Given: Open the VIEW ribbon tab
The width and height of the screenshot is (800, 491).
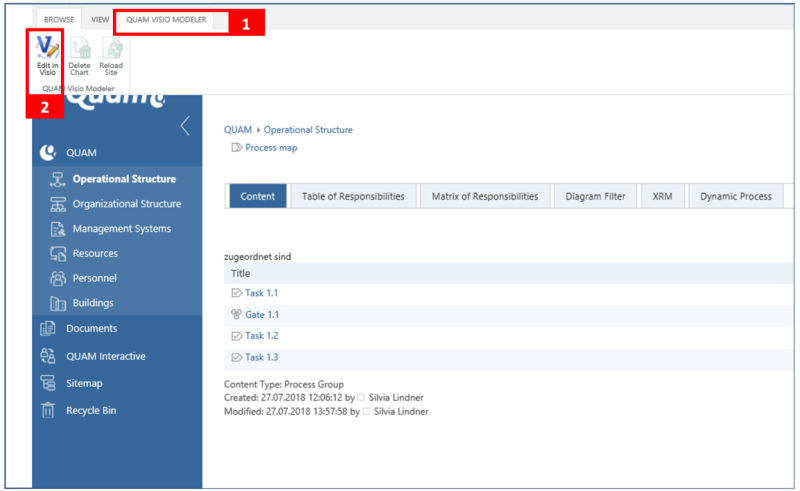Looking at the screenshot, I should [100, 19].
